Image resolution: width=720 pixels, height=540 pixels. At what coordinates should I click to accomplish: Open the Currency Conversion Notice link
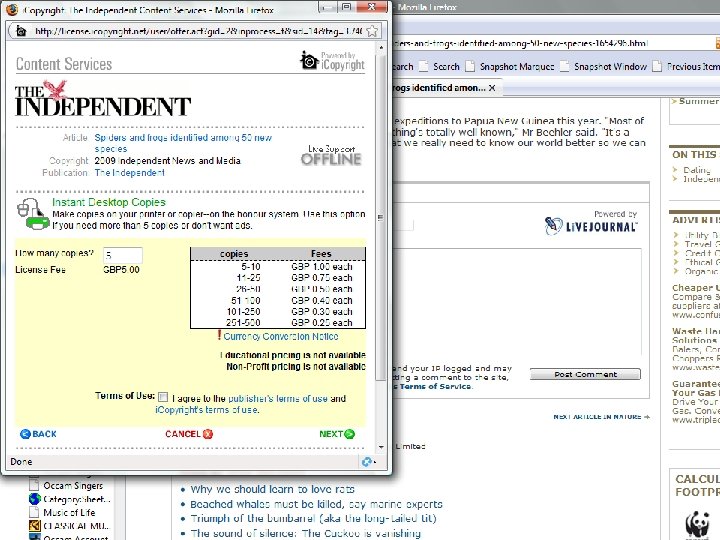281,336
